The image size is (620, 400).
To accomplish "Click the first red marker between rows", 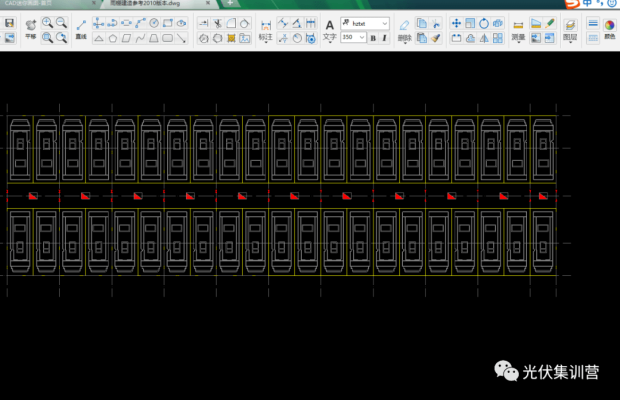I will [x=33, y=195].
